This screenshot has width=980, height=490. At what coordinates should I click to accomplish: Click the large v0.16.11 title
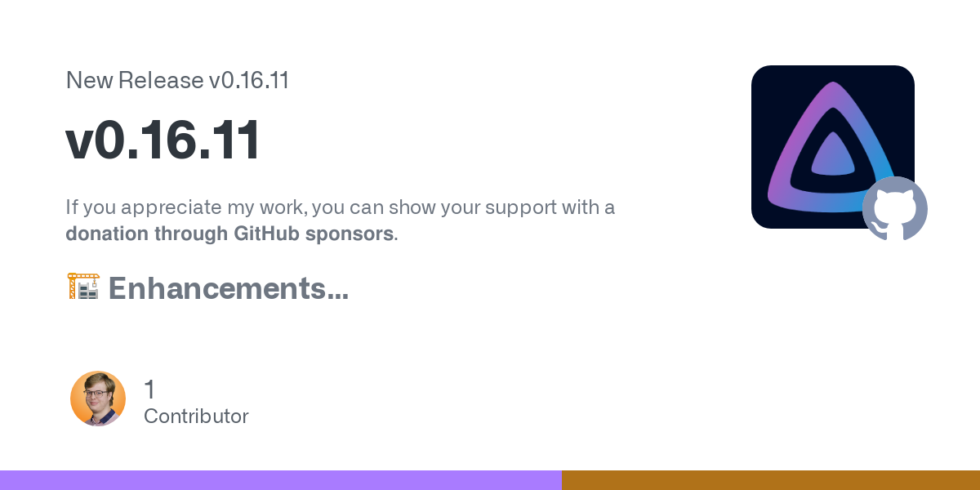(163, 140)
